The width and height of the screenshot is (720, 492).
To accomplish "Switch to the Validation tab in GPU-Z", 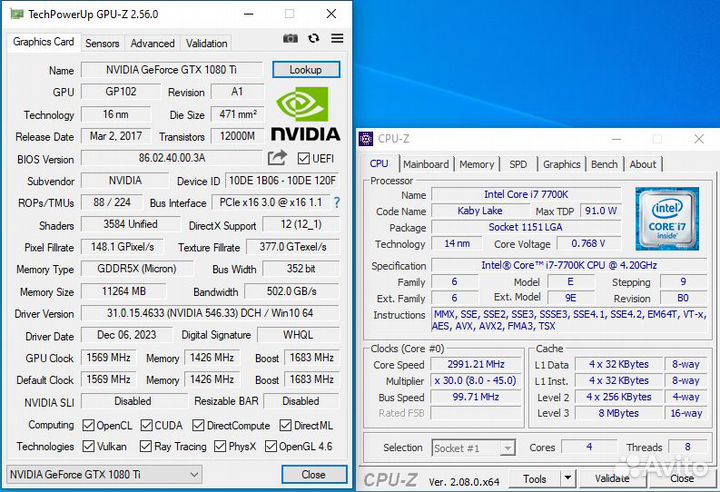I will 206,43.
